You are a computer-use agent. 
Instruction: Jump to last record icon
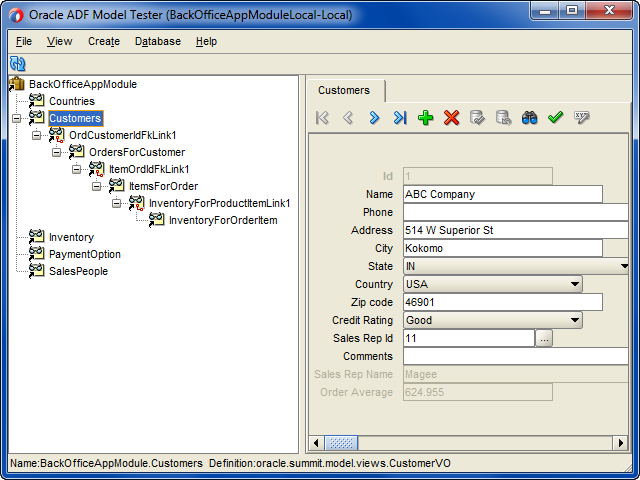click(400, 118)
